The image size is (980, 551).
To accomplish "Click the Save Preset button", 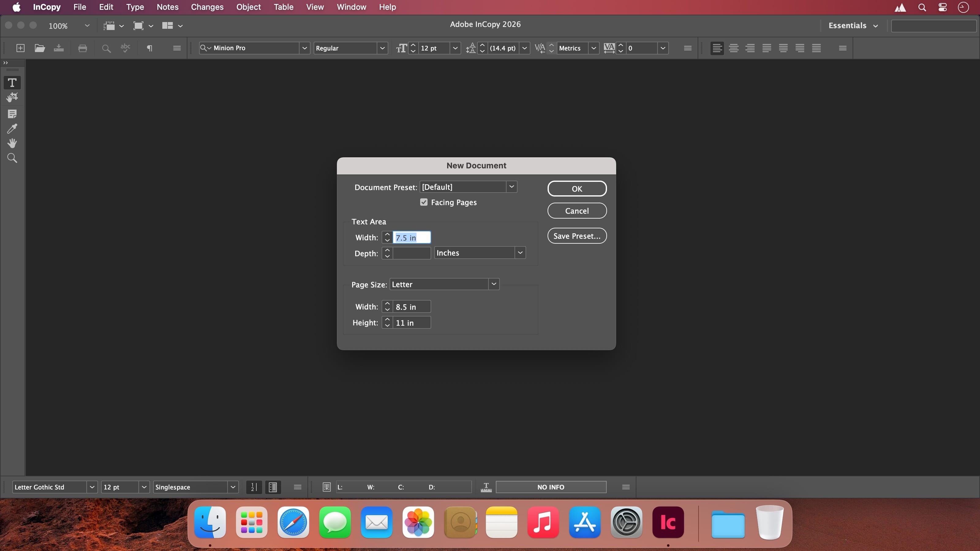I will point(577,236).
